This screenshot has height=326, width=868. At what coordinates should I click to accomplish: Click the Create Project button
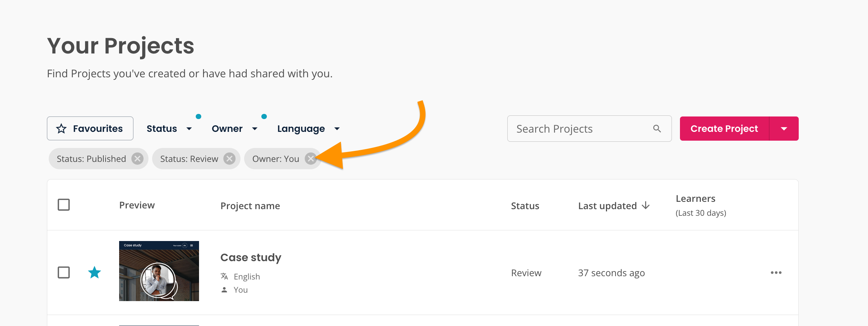tap(724, 129)
